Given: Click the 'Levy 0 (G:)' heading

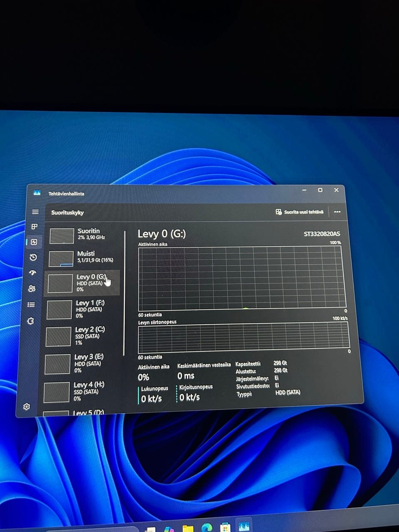Looking at the screenshot, I should (x=162, y=234).
